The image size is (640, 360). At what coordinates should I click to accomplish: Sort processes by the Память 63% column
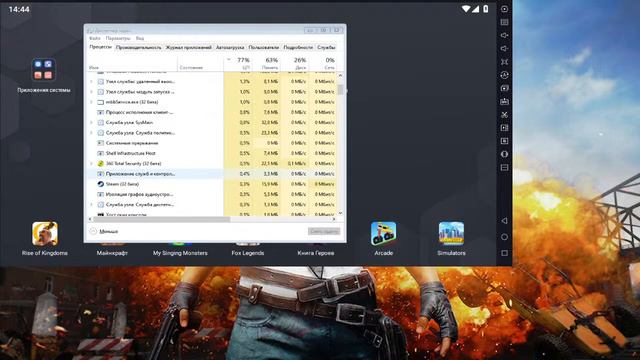coord(266,63)
